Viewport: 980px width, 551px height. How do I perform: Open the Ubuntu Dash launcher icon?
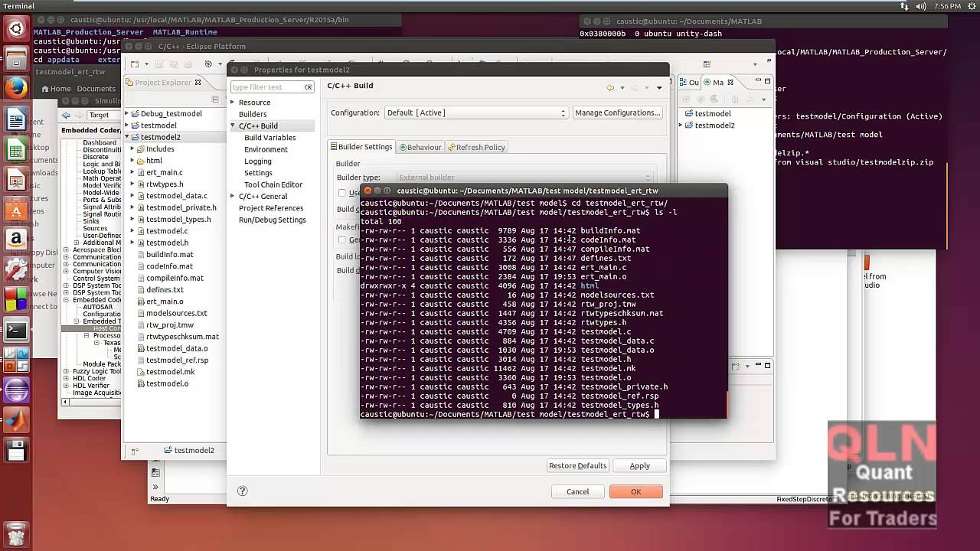tap(16, 31)
